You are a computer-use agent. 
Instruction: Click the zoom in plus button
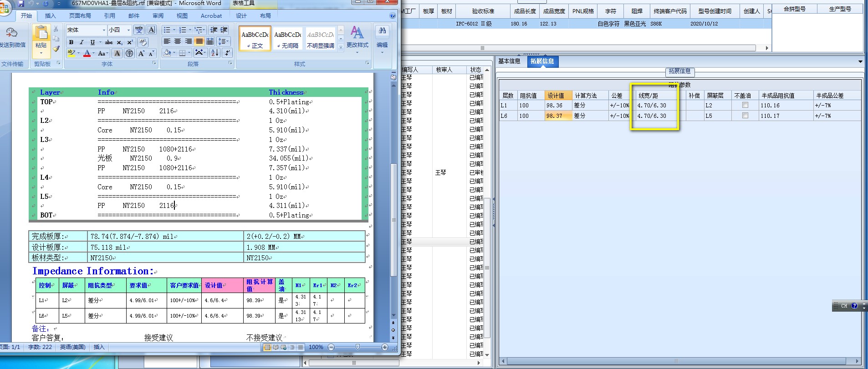pos(384,347)
